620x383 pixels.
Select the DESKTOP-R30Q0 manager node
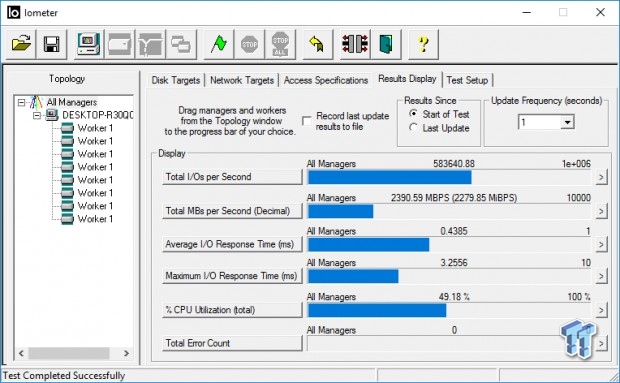98,115
